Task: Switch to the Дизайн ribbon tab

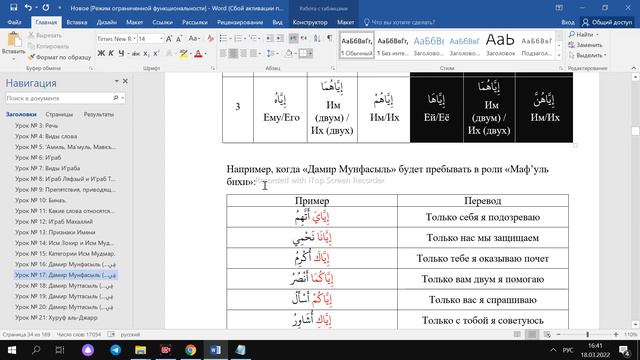Action: (107, 22)
